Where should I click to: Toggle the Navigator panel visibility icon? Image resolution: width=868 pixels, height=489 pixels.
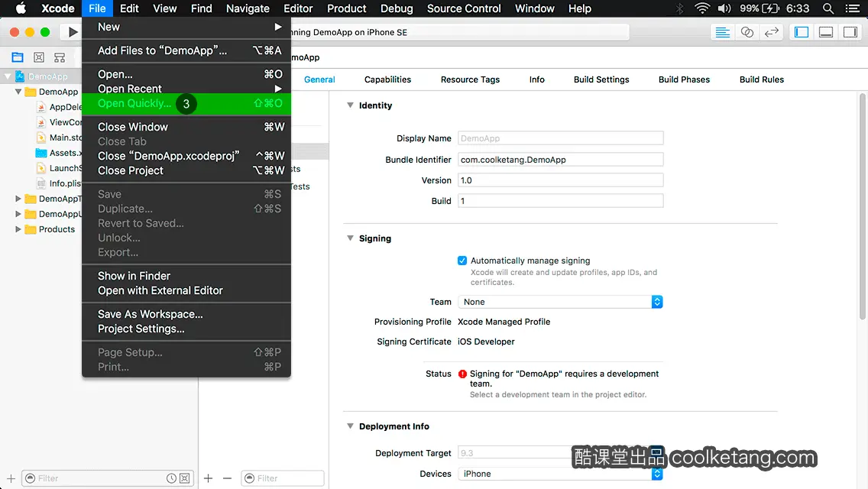tap(802, 32)
